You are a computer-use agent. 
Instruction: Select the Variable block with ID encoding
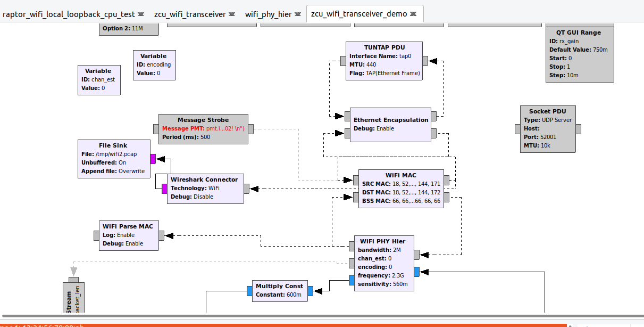pyautogui.click(x=154, y=65)
